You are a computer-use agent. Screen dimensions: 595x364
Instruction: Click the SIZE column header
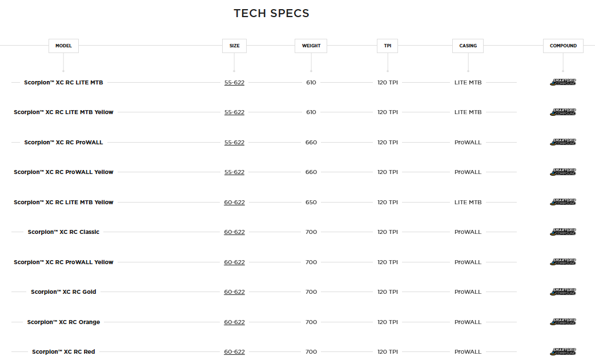234,46
